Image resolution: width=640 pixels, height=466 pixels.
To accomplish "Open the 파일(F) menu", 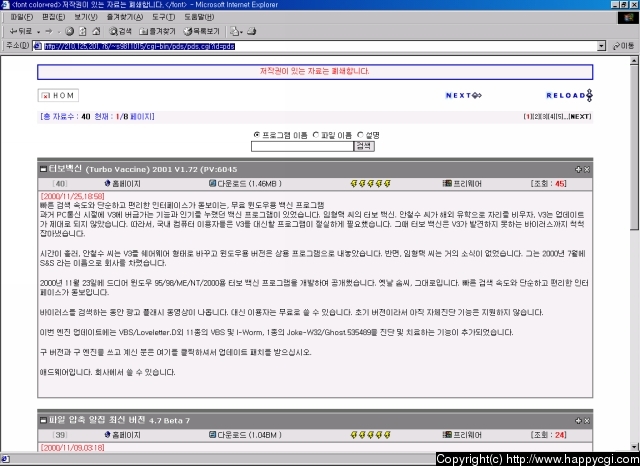I will tap(22, 17).
